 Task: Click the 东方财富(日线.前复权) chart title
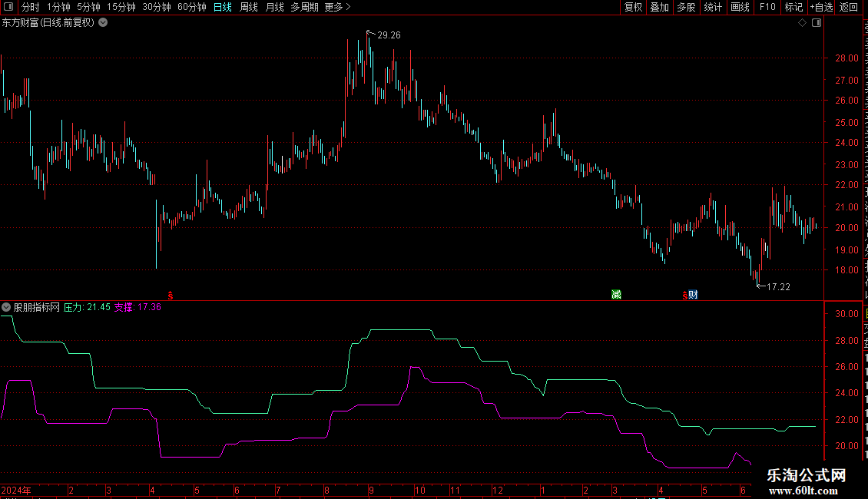48,23
